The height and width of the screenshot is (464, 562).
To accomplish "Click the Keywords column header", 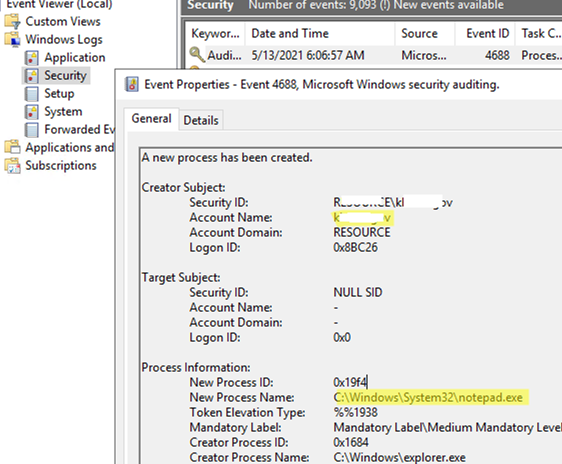I will (x=215, y=33).
